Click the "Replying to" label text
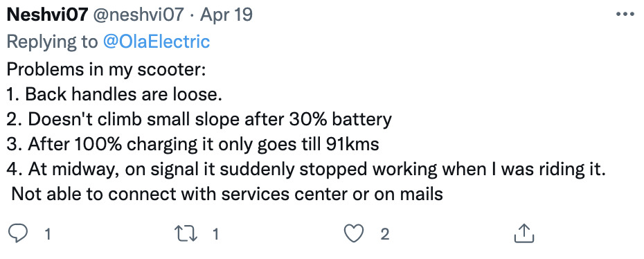The image size is (644, 259). click(53, 42)
